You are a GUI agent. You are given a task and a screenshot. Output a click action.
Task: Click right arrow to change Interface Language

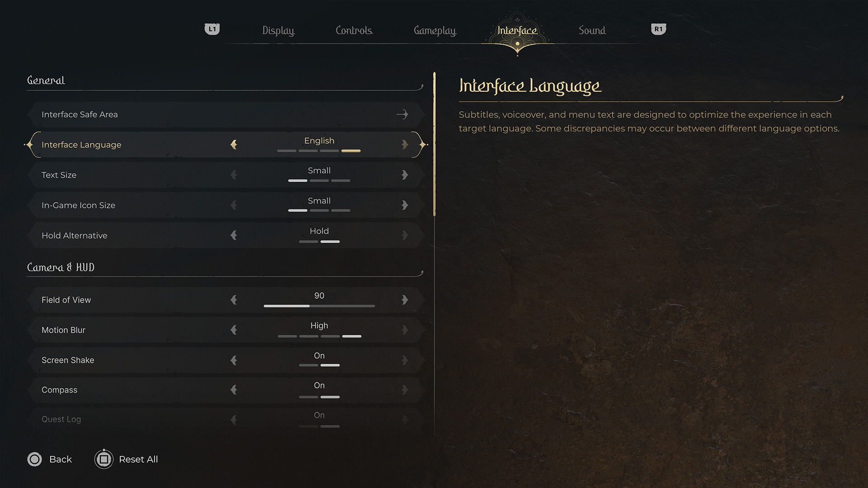pos(405,145)
